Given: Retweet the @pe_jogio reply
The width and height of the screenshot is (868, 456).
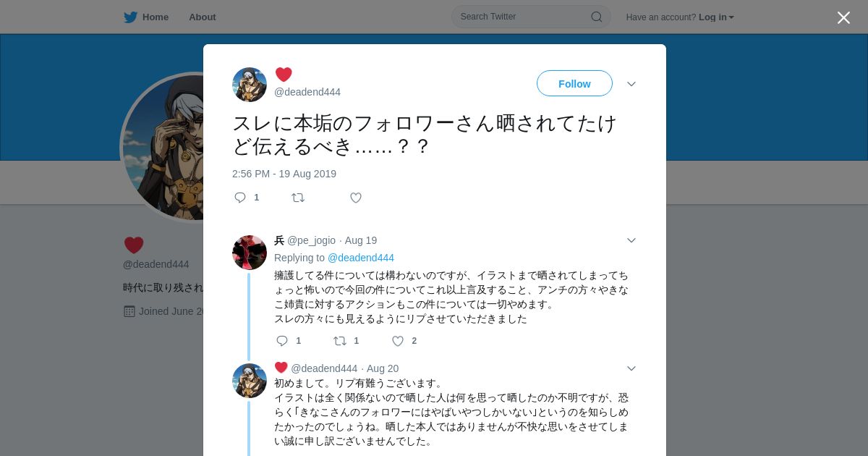Looking at the screenshot, I should click(340, 341).
